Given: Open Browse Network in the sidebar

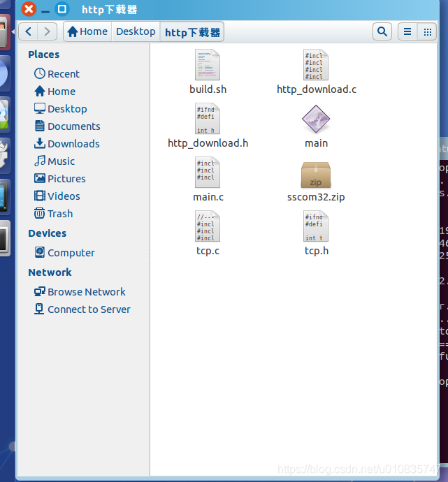Looking at the screenshot, I should pos(80,292).
